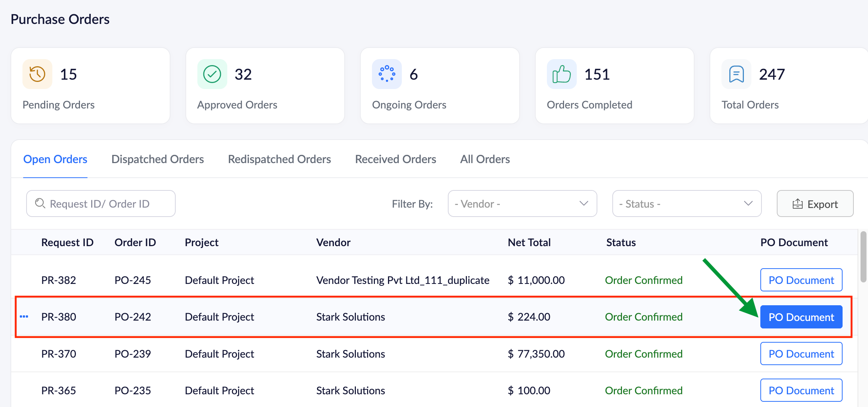Image resolution: width=868 pixels, height=407 pixels.
Task: Open the Status filter dropdown
Action: tap(686, 203)
